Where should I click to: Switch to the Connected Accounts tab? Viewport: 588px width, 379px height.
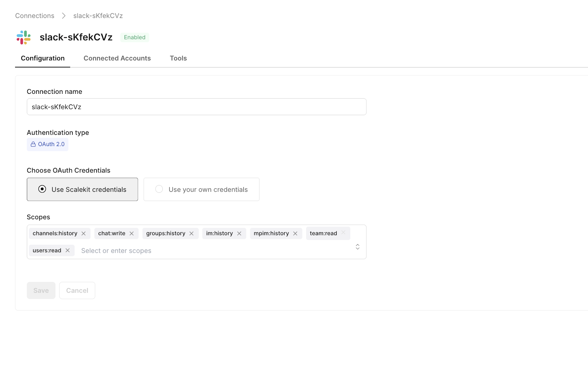pyautogui.click(x=117, y=58)
